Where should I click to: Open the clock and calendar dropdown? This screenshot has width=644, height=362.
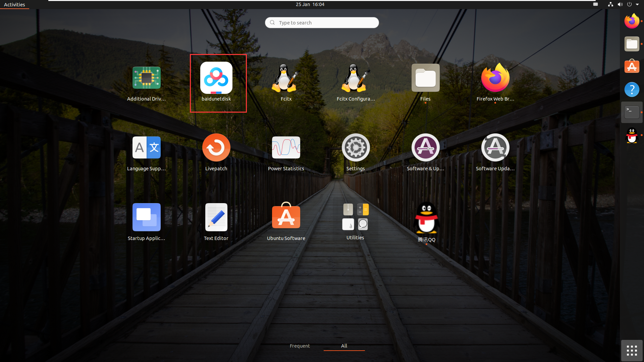pos(310,4)
